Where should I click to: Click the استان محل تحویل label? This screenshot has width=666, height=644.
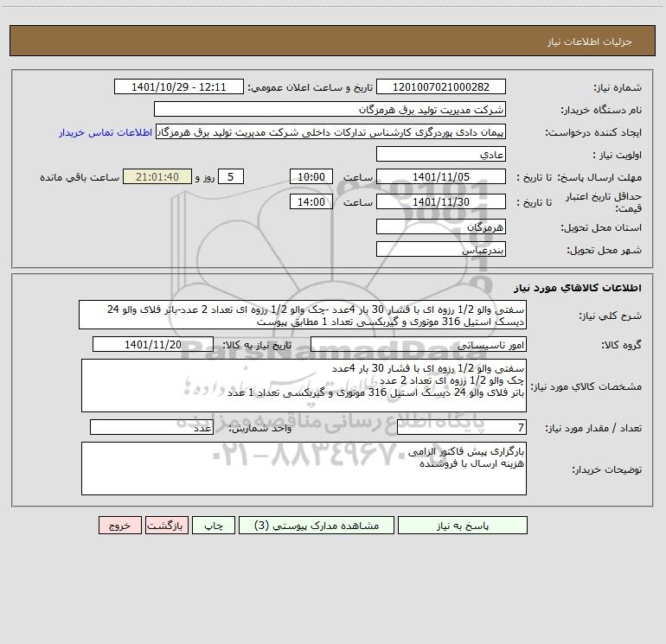coord(601,227)
